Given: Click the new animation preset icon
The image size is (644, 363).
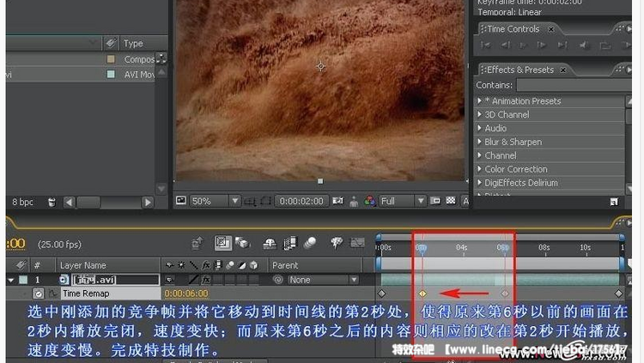Looking at the screenshot, I should [614, 202].
